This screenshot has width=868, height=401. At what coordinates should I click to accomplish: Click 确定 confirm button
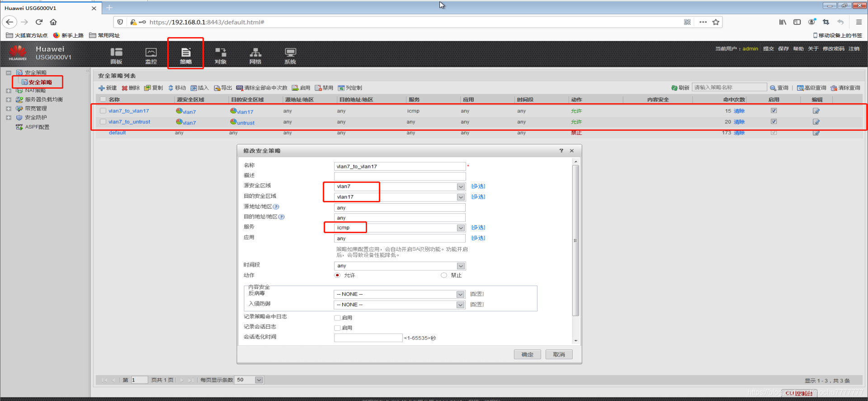527,354
